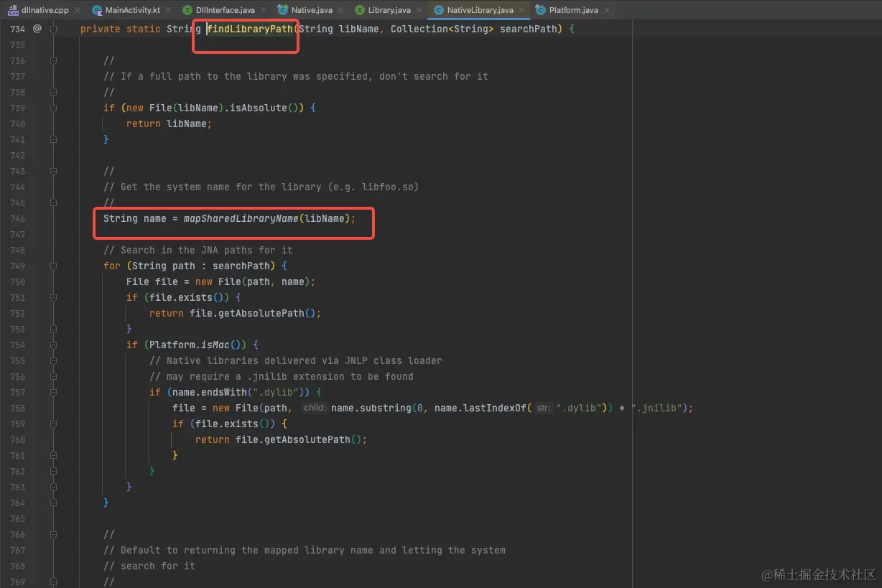Close the DllInterface.java tab

[264, 11]
